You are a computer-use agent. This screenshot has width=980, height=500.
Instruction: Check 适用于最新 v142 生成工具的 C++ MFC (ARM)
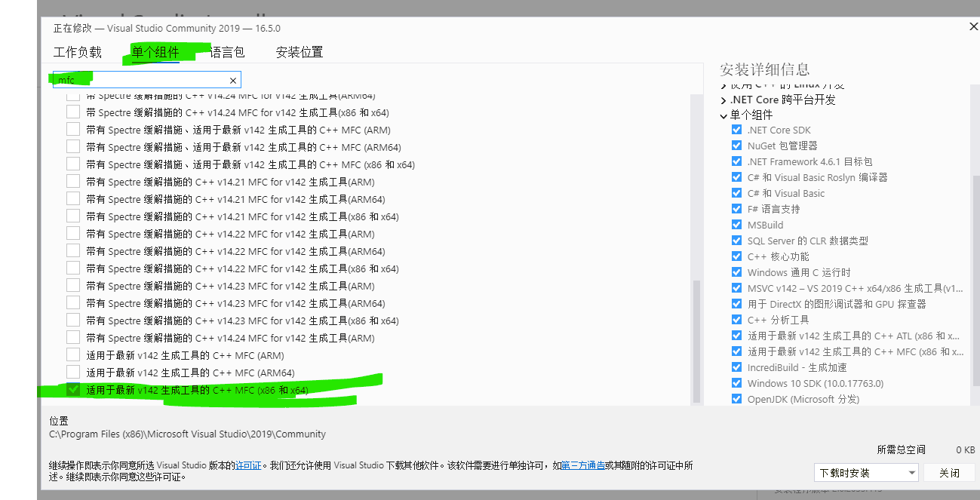pos(73,355)
